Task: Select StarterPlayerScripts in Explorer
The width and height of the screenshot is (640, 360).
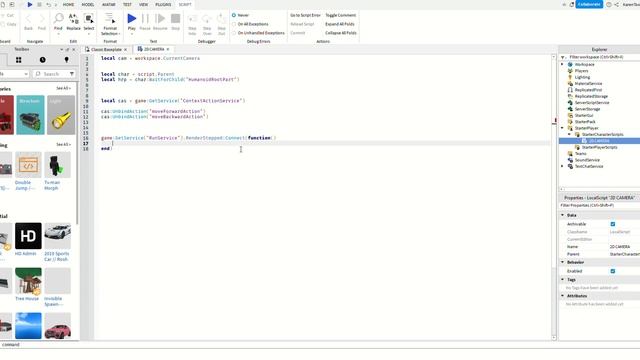Action: pyautogui.click(x=599, y=147)
